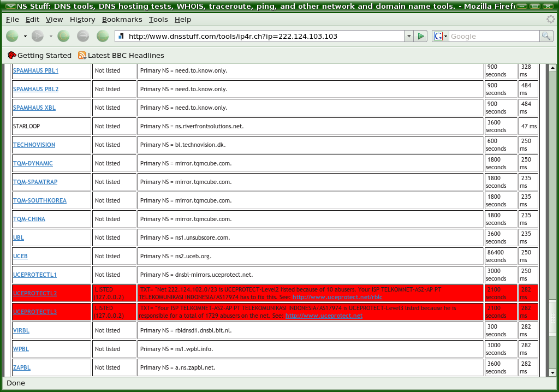The image size is (559, 392).
Task: Click the green Go arrow button
Action: coord(421,36)
